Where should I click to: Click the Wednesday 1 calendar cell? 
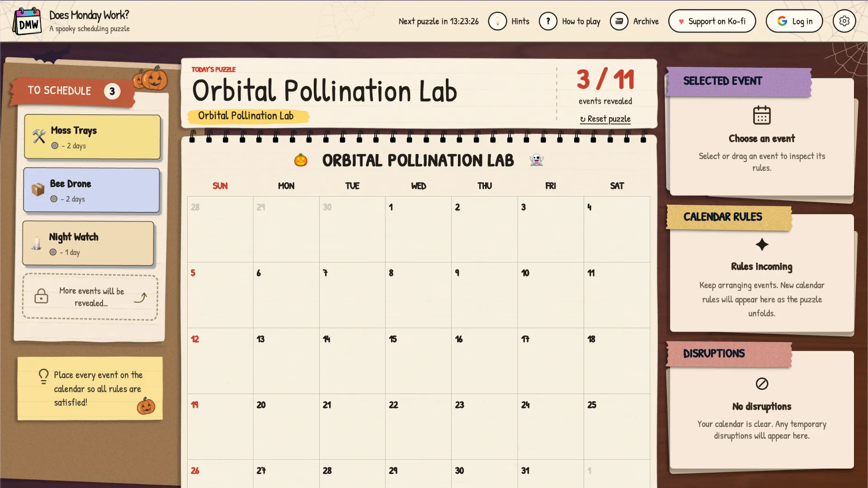(x=418, y=229)
